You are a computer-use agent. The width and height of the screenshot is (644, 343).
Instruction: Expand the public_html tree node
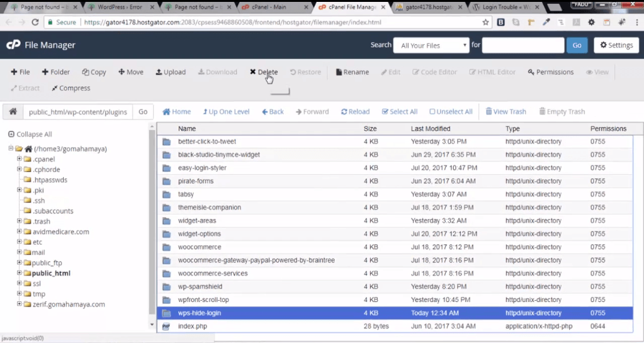coord(20,273)
